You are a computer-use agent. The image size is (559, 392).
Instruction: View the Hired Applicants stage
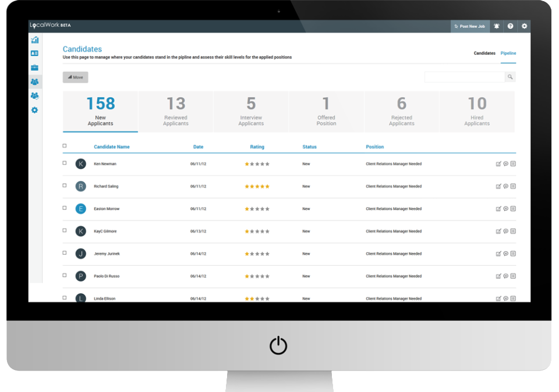point(477,111)
